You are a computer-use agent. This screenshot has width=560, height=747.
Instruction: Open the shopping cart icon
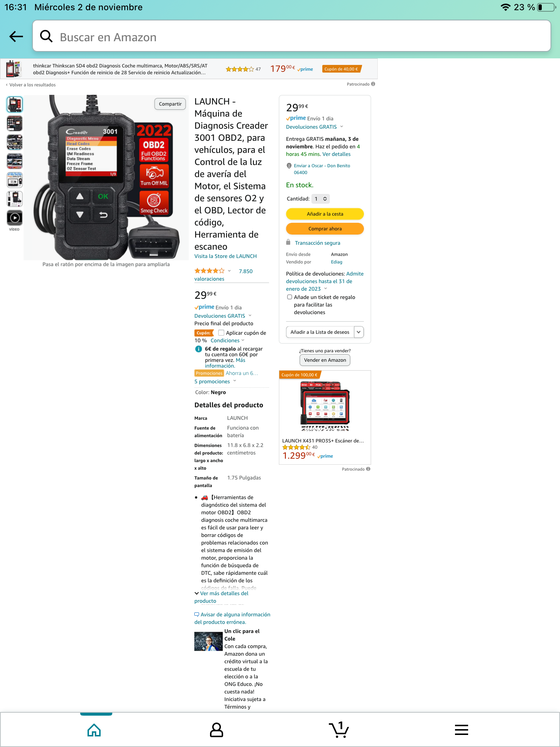click(339, 729)
